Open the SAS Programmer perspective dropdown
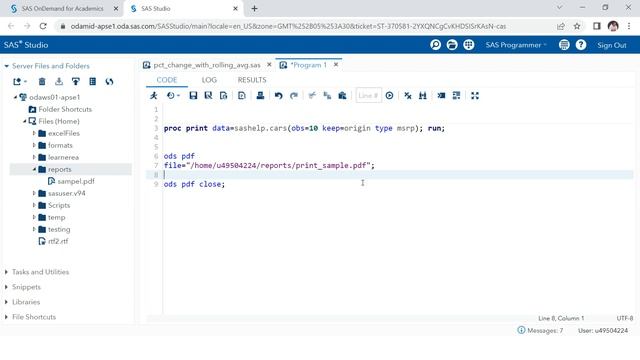This screenshot has width=640, height=360. (x=516, y=45)
